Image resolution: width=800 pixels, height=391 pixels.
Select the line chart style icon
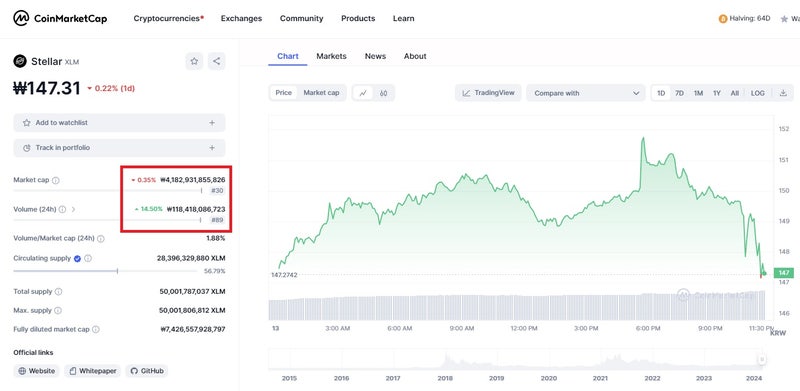363,93
